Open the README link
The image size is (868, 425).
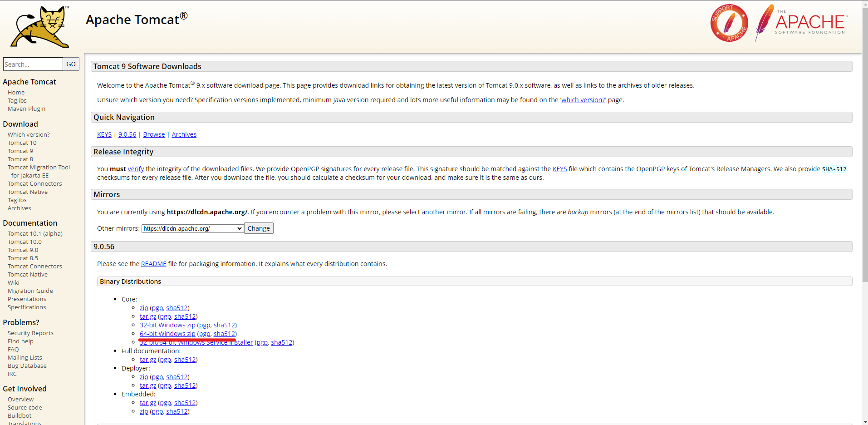154,264
